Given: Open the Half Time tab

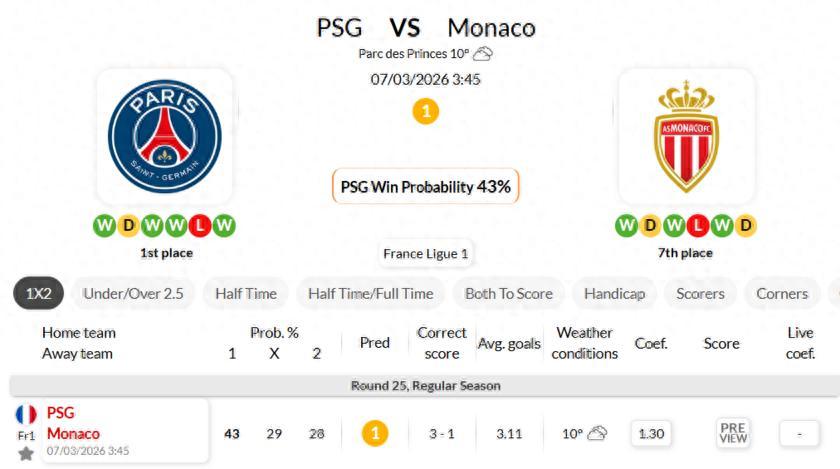Looking at the screenshot, I should (246, 294).
